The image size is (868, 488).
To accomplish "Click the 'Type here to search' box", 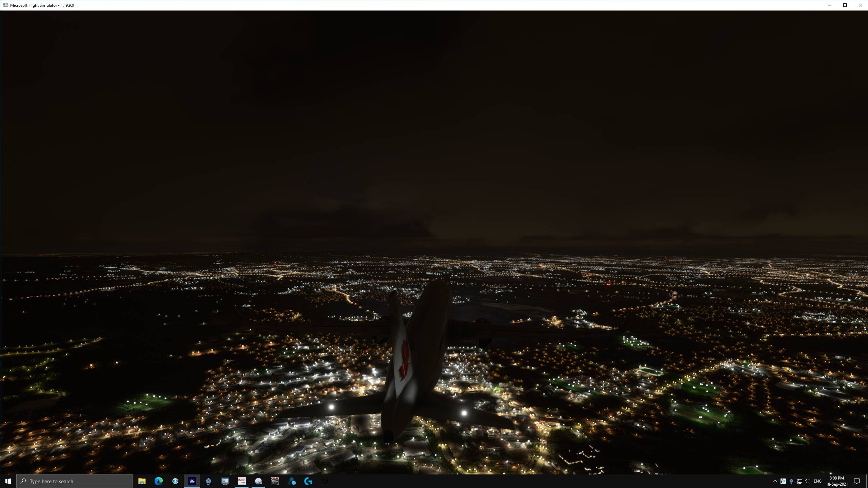I will click(x=75, y=481).
